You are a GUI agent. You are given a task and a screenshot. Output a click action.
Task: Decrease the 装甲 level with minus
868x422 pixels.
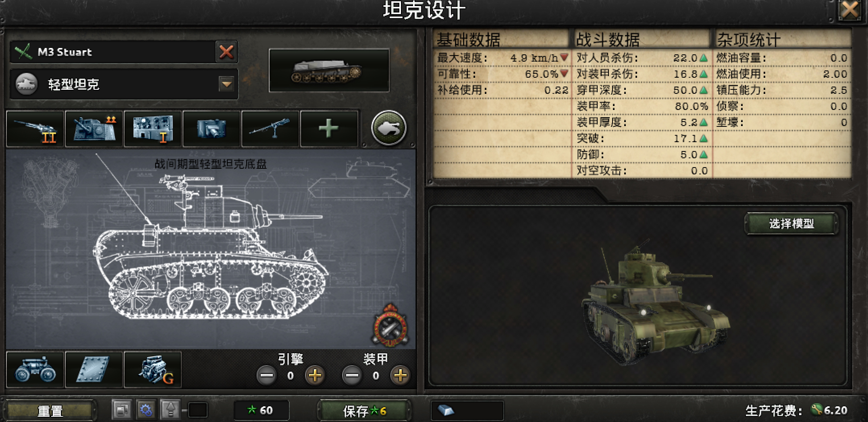[352, 376]
